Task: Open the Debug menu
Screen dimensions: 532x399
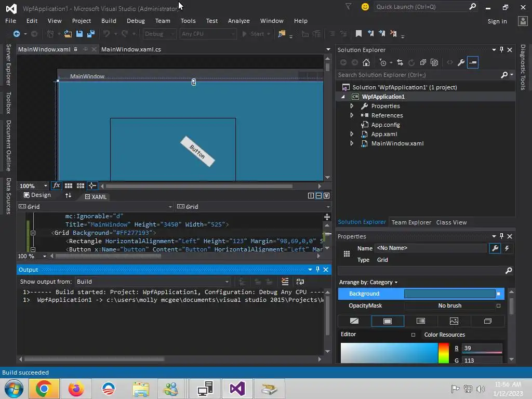Action: (x=136, y=21)
